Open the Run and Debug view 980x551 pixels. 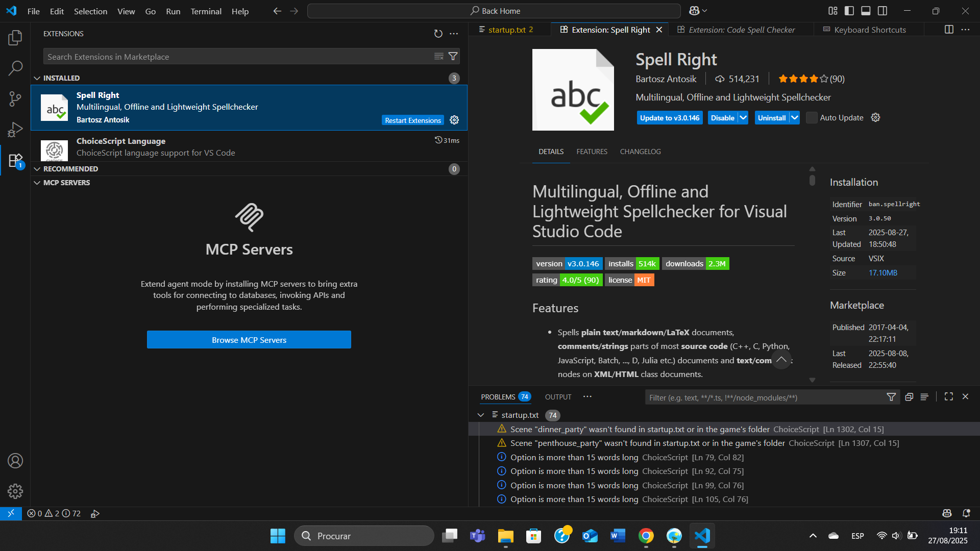click(15, 130)
